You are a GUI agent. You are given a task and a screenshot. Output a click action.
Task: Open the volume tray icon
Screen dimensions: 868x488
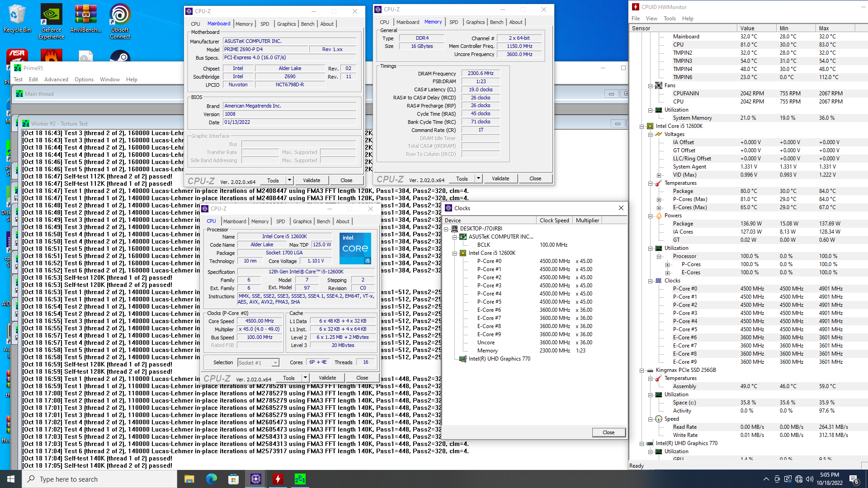tap(809, 479)
